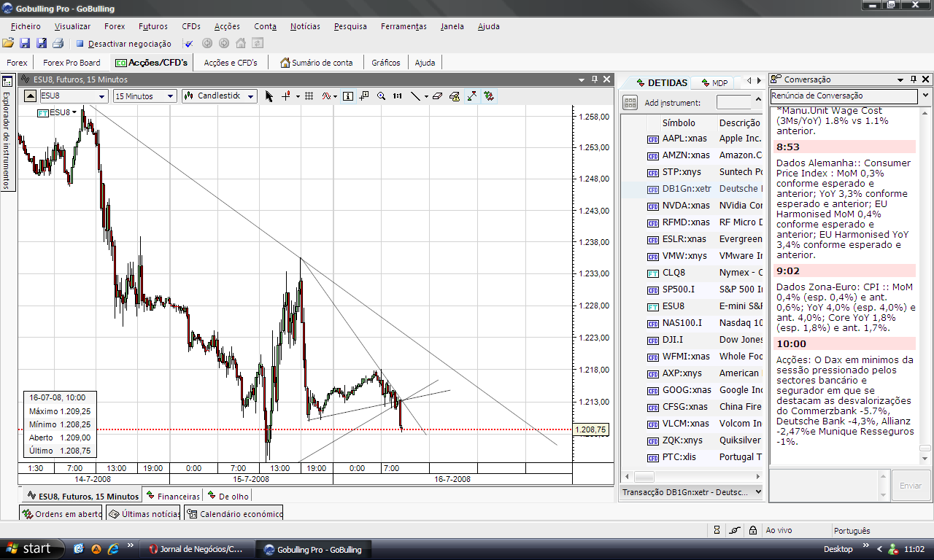
Task: Click the print icon in main toolbar
Action: coord(58,44)
